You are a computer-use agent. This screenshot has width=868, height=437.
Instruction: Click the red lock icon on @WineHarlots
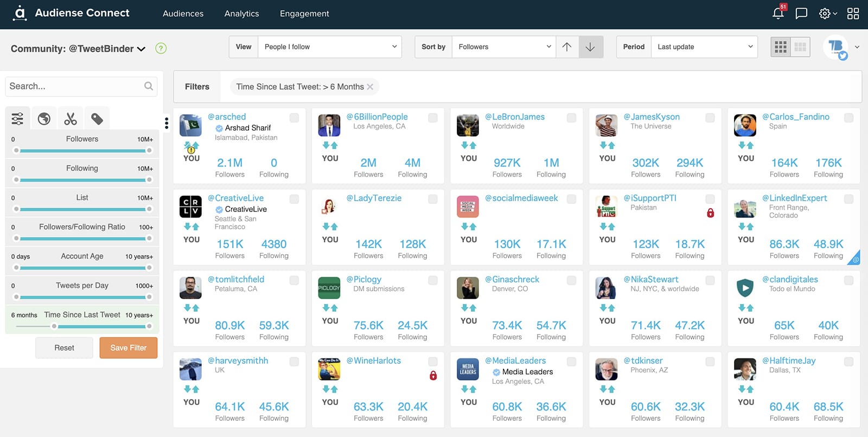pyautogui.click(x=433, y=375)
